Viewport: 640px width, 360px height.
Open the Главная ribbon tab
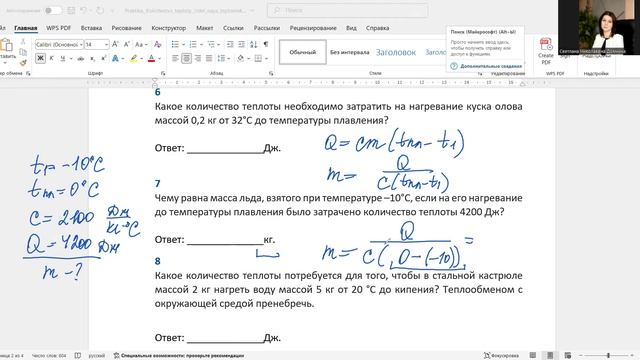click(26, 28)
